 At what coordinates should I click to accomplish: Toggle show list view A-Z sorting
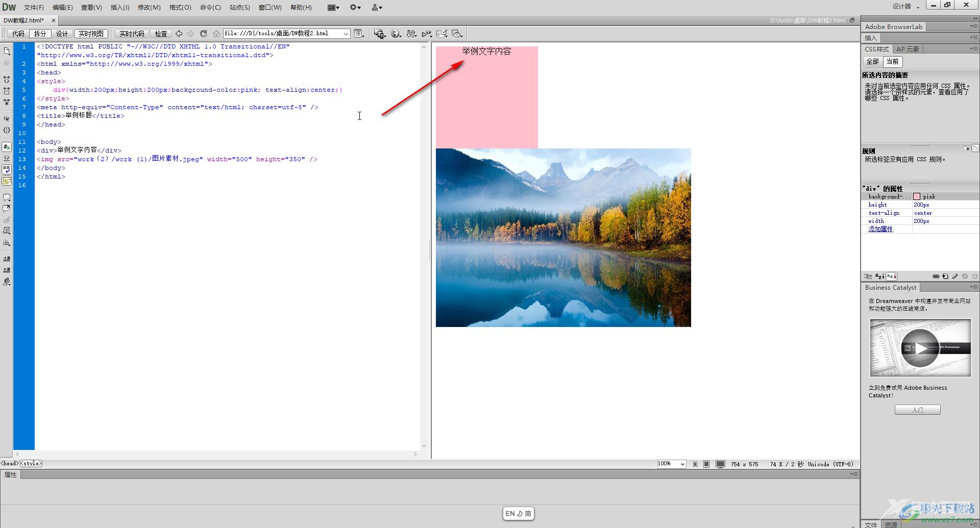point(879,276)
